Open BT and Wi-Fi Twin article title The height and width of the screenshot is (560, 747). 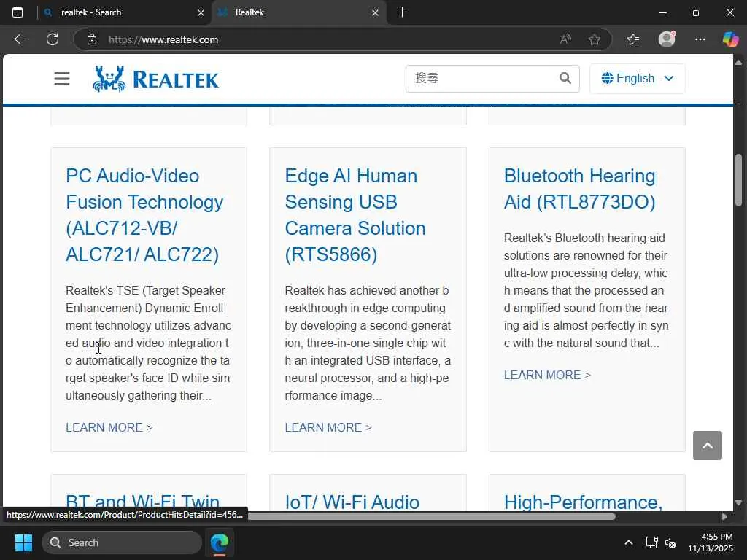(x=143, y=502)
